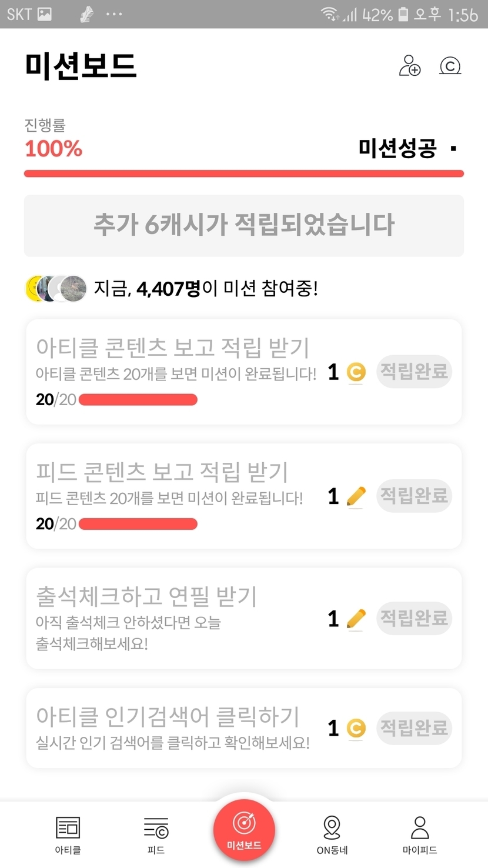Open the 아티클 tab in bottom navigation
The height and width of the screenshot is (868, 488).
[68, 834]
